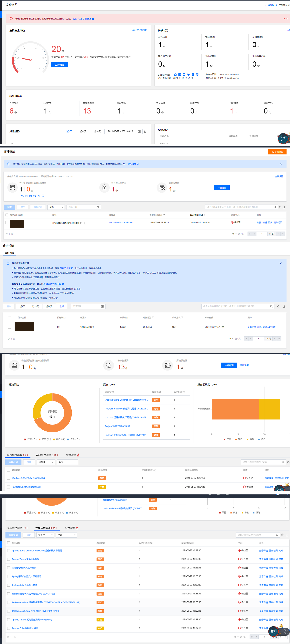The image size is (290, 644).
Task: Open rows-per-page dropdown in attack event list
Action: coord(231,338)
